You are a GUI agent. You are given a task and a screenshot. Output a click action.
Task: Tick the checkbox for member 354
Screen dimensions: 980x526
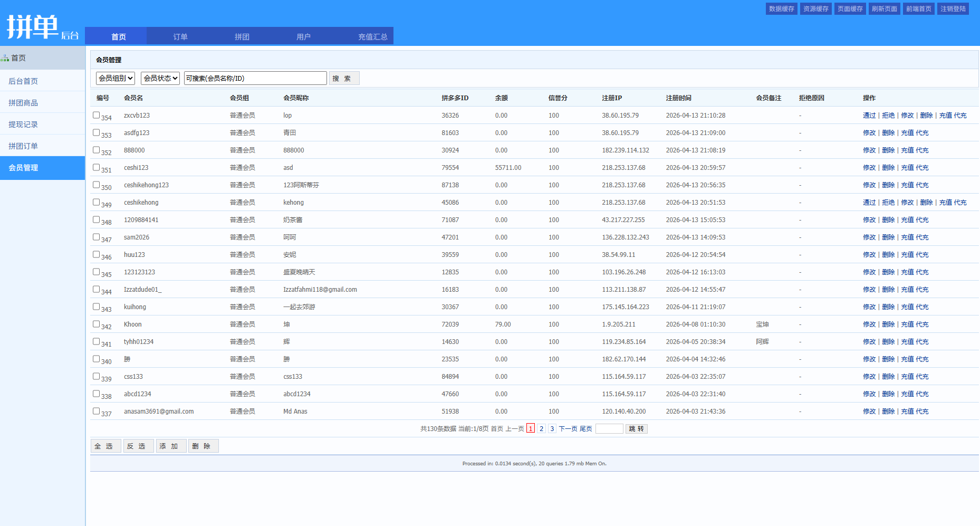[x=96, y=115]
